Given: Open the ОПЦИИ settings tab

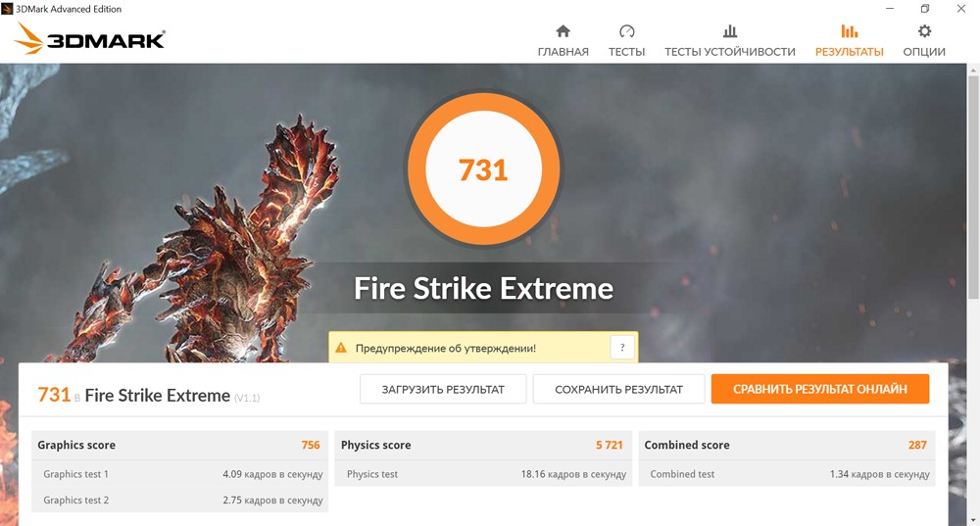Looking at the screenshot, I should 924,40.
